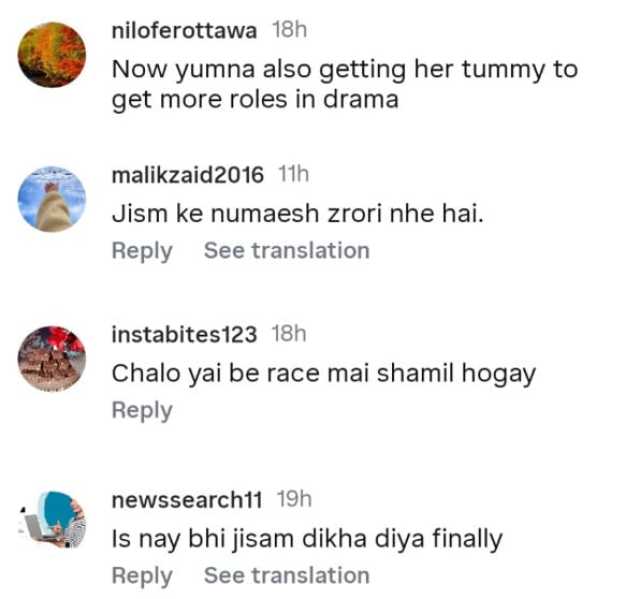Click the 18h timestamp on instabites123's comment

289,334
